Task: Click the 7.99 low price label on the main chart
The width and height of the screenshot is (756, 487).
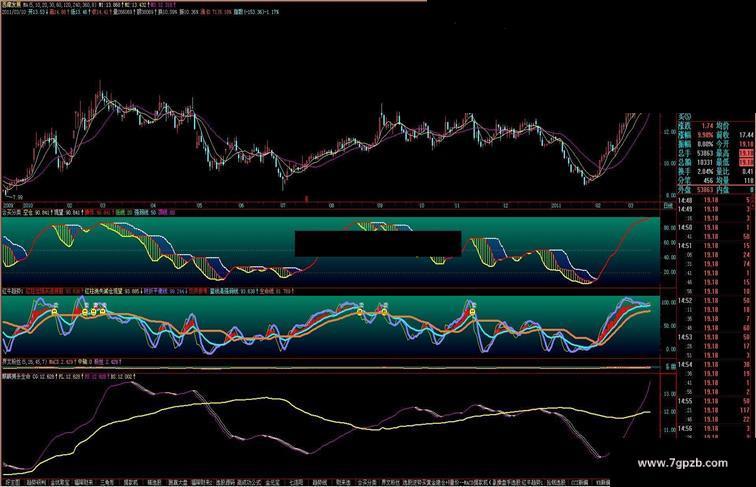Action: click(17, 198)
